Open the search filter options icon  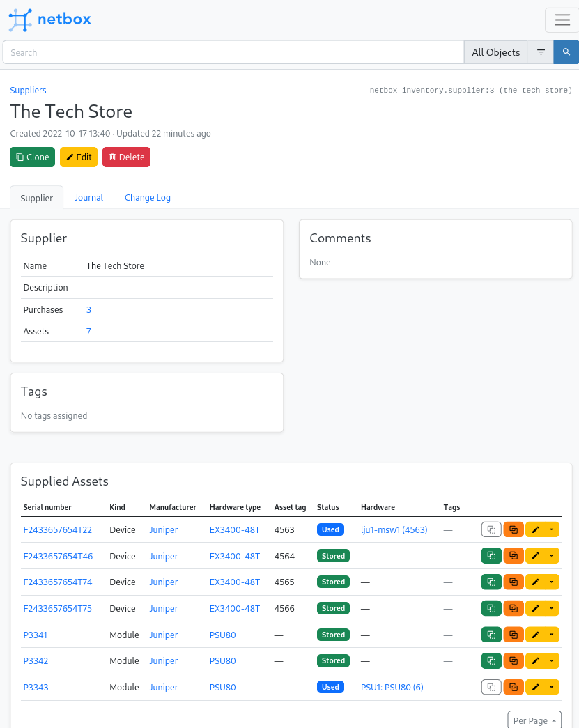541,52
